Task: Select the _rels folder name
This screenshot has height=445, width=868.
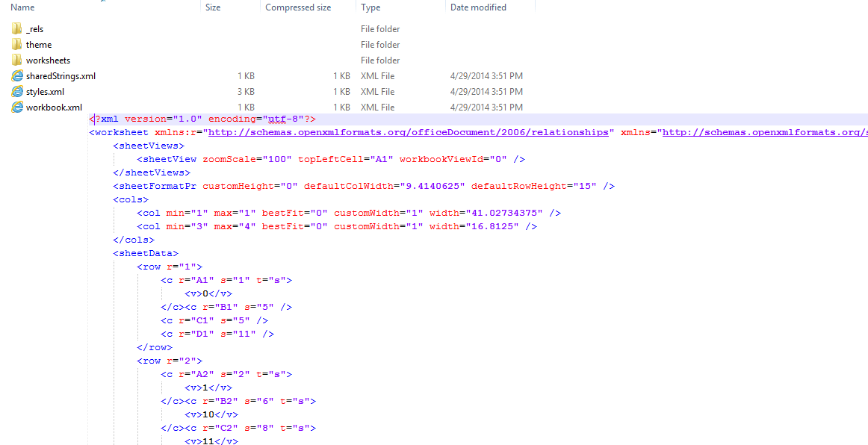Action: [x=34, y=29]
